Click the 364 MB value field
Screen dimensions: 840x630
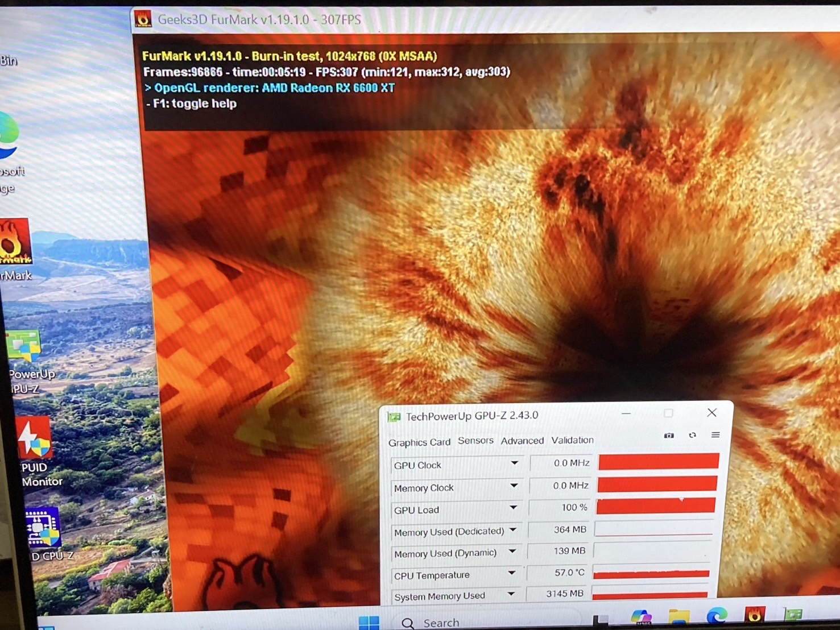[558, 529]
